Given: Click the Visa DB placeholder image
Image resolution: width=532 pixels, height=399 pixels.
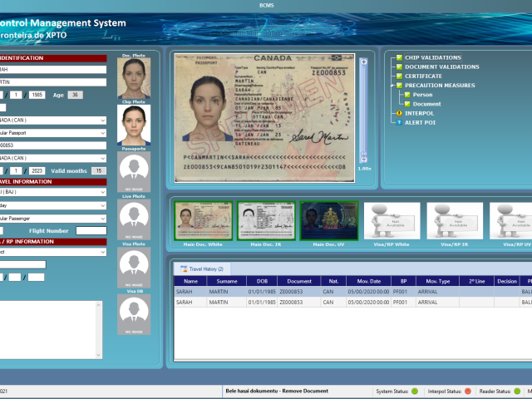Looking at the screenshot, I should [134, 314].
